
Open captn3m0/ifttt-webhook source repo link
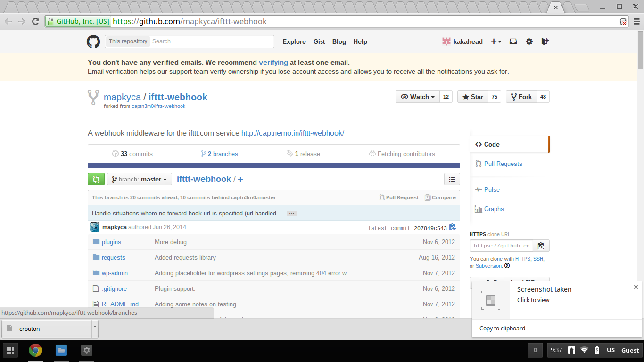pyautogui.click(x=158, y=107)
